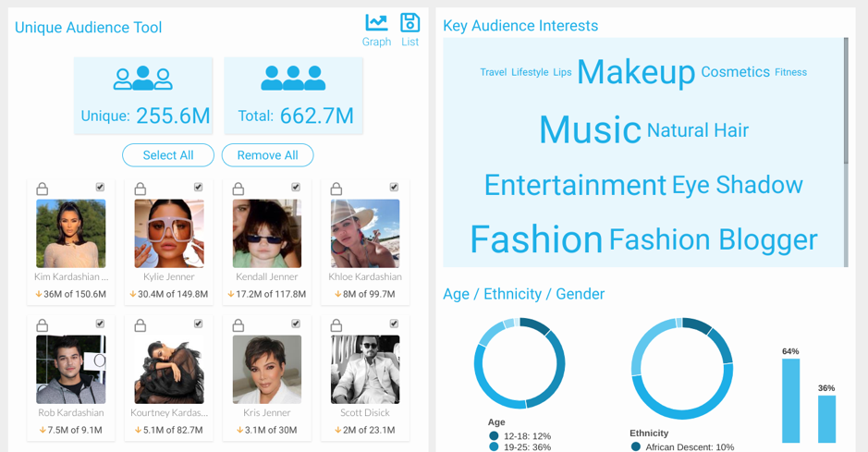This screenshot has height=452, width=868.
Task: Open Scott Disick profile photo
Action: click(x=365, y=370)
